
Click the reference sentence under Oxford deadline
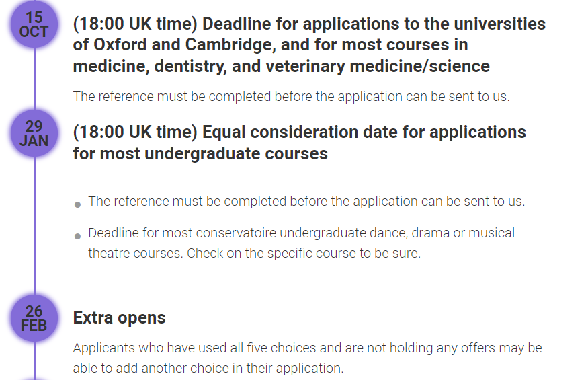291,96
